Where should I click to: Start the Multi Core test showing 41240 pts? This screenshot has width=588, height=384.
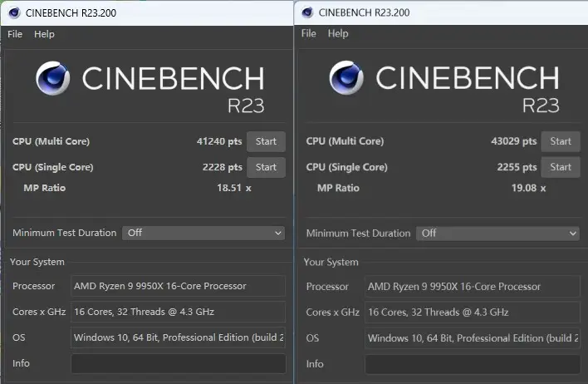266,141
